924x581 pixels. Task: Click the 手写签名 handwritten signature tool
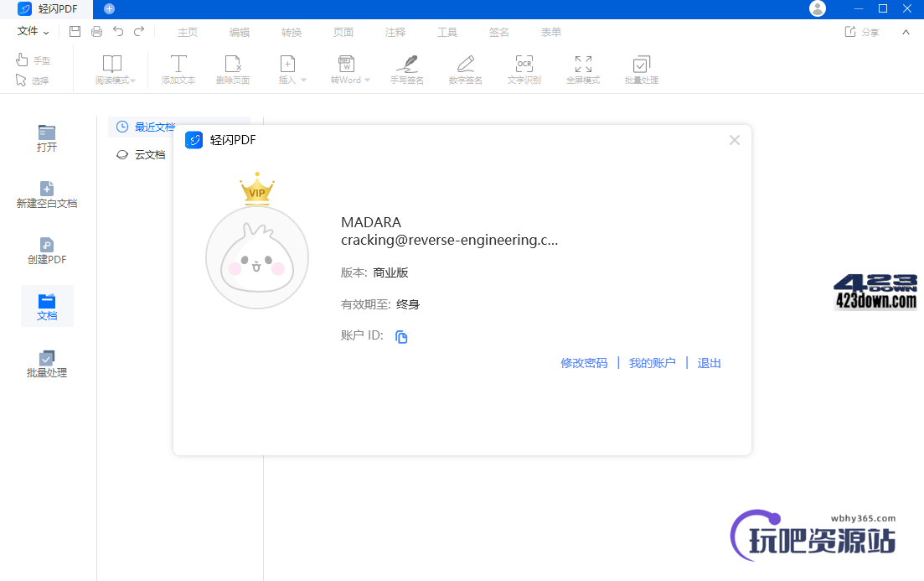pos(406,70)
